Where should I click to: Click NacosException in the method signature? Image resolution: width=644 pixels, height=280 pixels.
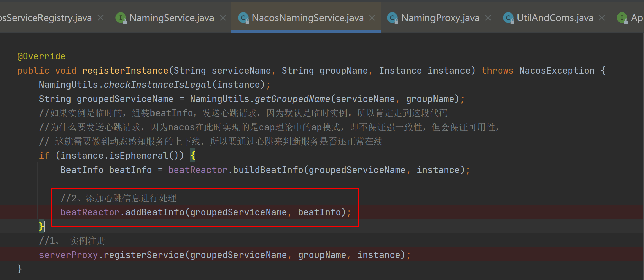(x=557, y=71)
